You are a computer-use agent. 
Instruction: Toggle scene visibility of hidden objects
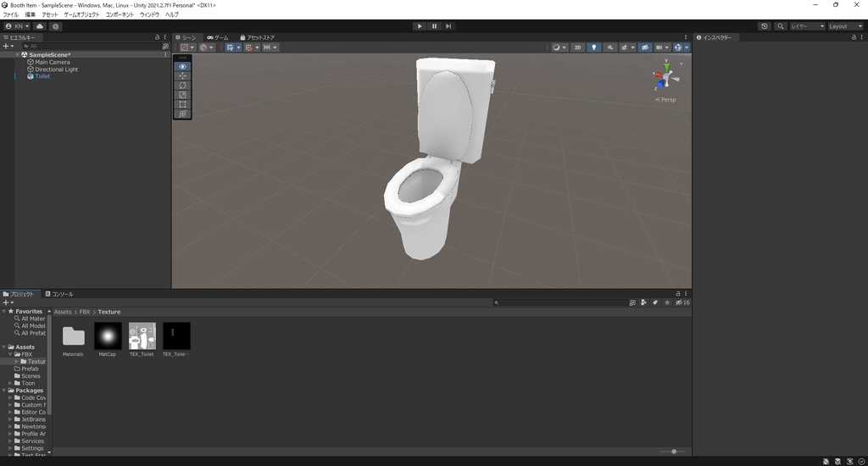(645, 47)
